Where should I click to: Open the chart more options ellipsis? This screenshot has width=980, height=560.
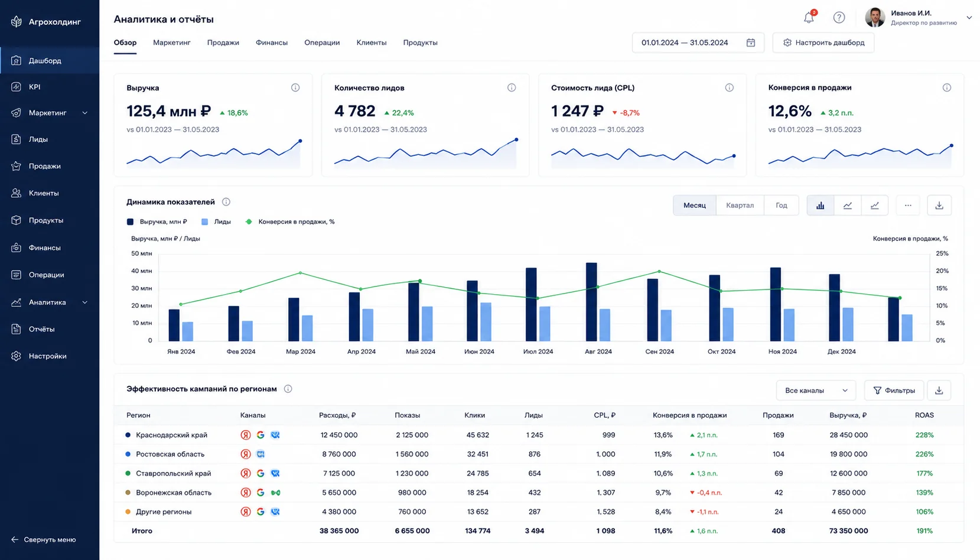(x=908, y=206)
